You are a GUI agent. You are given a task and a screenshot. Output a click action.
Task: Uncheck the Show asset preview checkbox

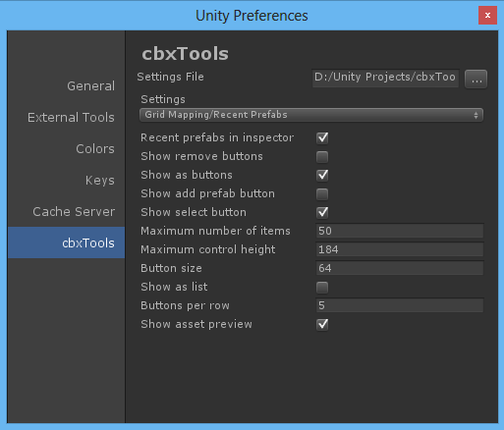tap(322, 324)
